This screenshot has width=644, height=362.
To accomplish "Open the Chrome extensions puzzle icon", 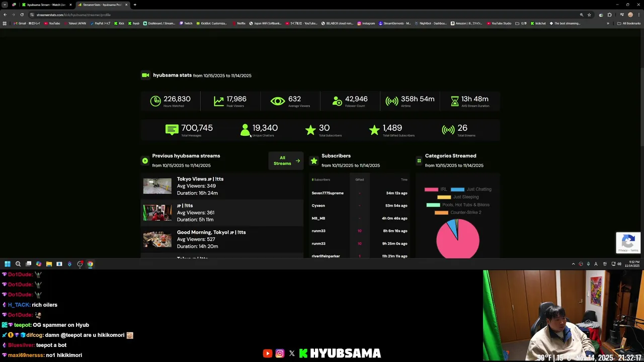I will 609,15.
